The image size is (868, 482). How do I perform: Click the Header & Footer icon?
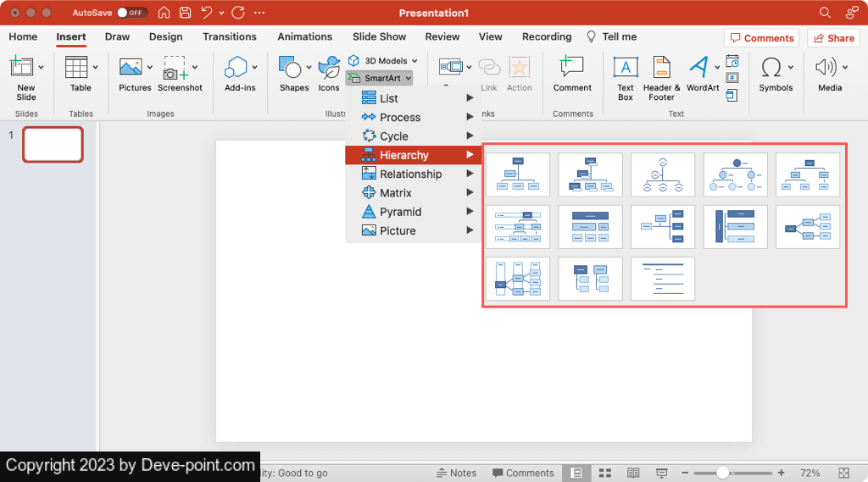click(x=661, y=69)
